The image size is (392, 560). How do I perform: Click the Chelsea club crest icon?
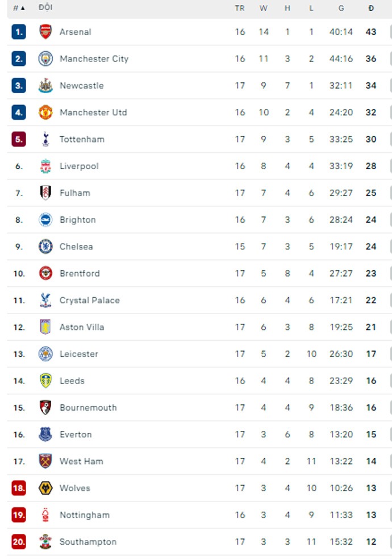click(x=45, y=246)
